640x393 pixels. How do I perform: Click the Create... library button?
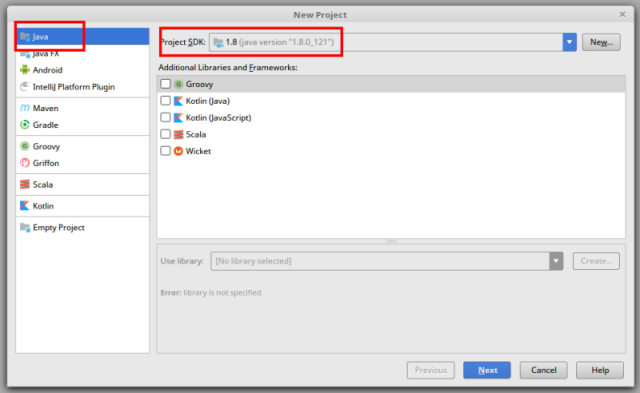tap(596, 261)
